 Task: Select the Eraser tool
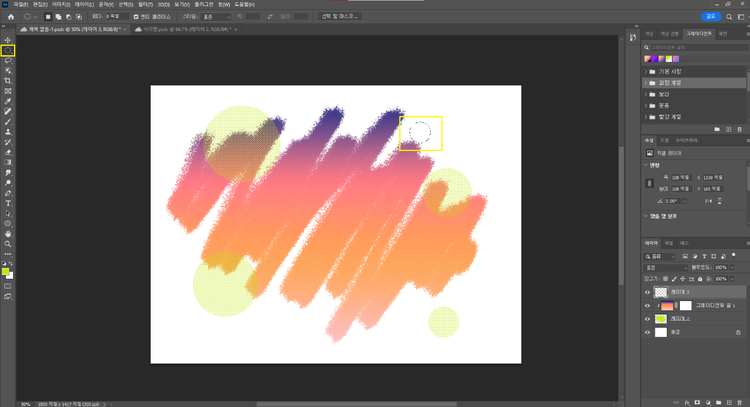pyautogui.click(x=8, y=153)
